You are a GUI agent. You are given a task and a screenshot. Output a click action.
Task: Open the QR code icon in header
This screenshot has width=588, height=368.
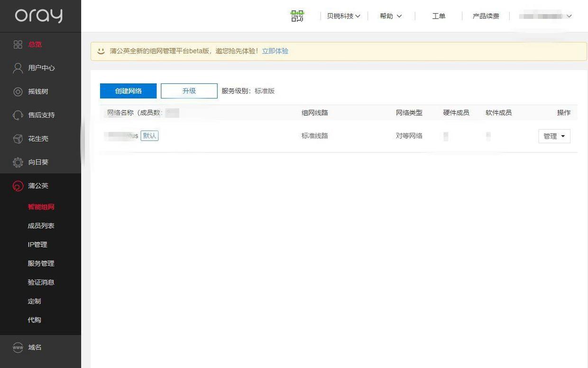(297, 16)
